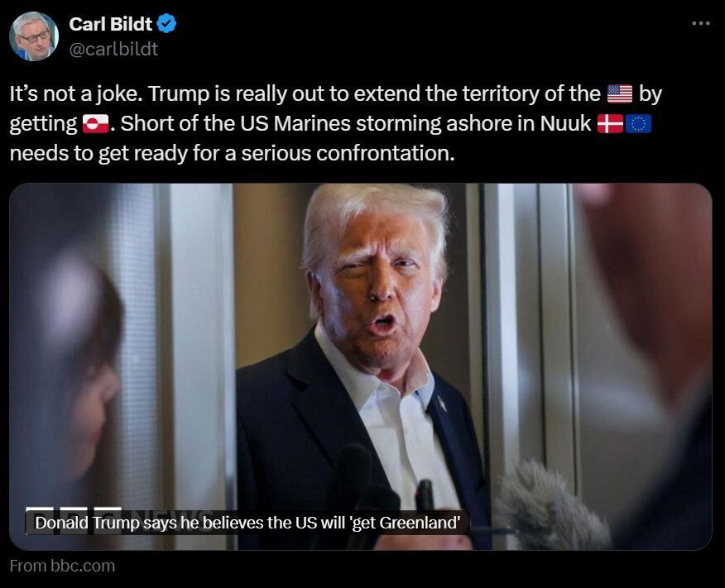Click the Denmark flag emoji
The width and height of the screenshot is (725, 588).
pos(610,124)
